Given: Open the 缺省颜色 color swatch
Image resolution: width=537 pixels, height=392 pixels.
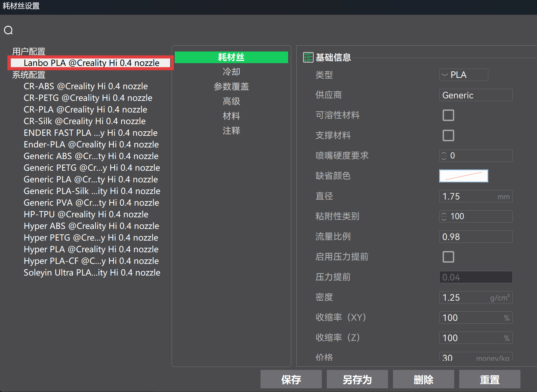Looking at the screenshot, I should pyautogui.click(x=463, y=176).
